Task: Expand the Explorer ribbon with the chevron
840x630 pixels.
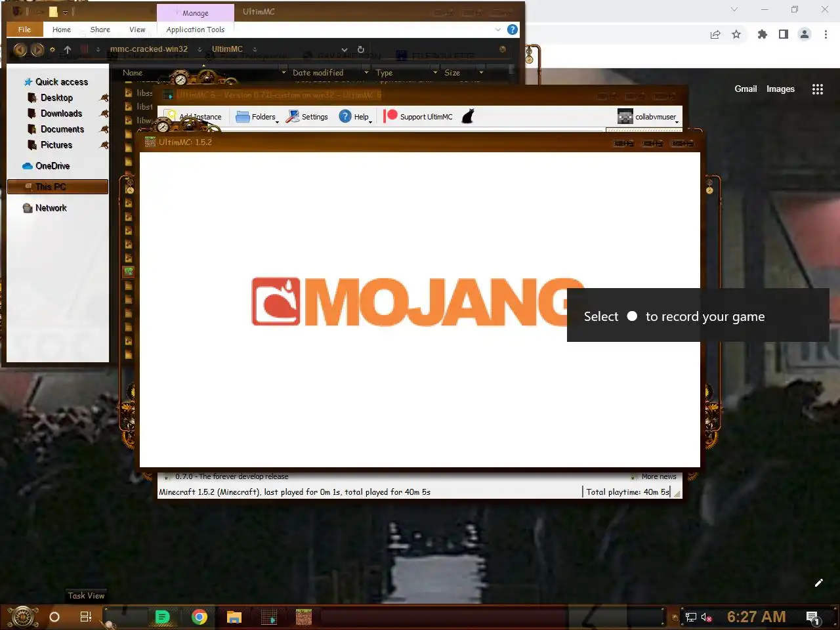Action: [x=498, y=30]
